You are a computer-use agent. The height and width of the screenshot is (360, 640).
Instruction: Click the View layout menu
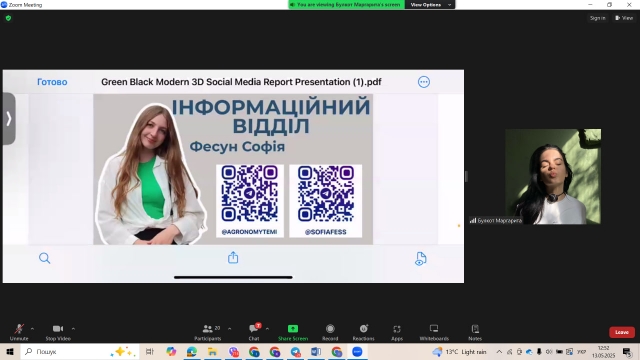[624, 18]
